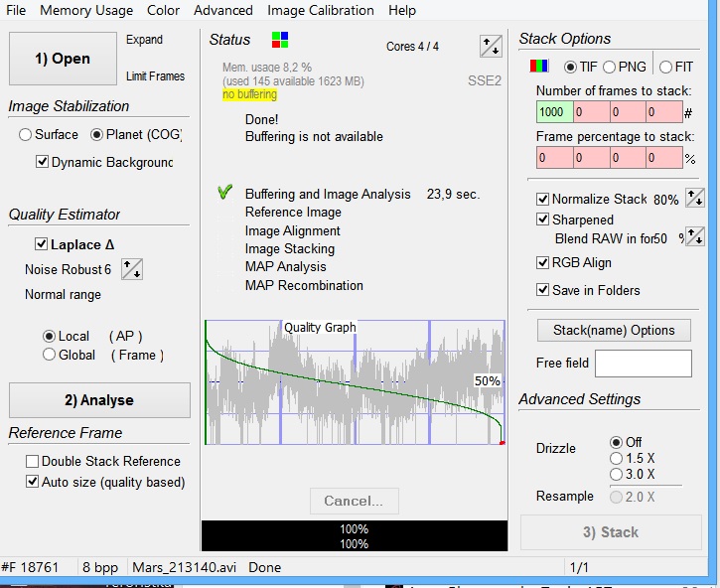Select the Surface stabilization radio button
This screenshot has width=720, height=588.
pos(26,135)
